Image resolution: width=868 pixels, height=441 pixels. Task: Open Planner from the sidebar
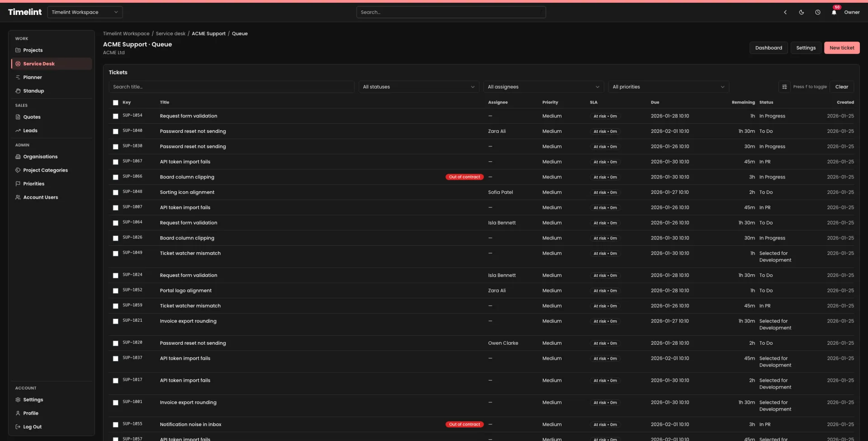tap(33, 77)
